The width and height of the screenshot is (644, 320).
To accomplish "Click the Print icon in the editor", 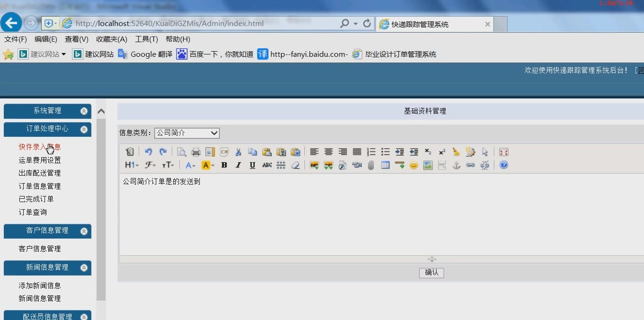I will tap(196, 151).
